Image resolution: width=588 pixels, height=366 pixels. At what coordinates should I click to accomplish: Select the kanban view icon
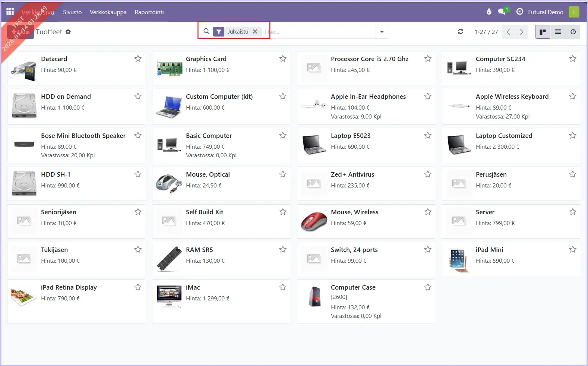tap(543, 32)
